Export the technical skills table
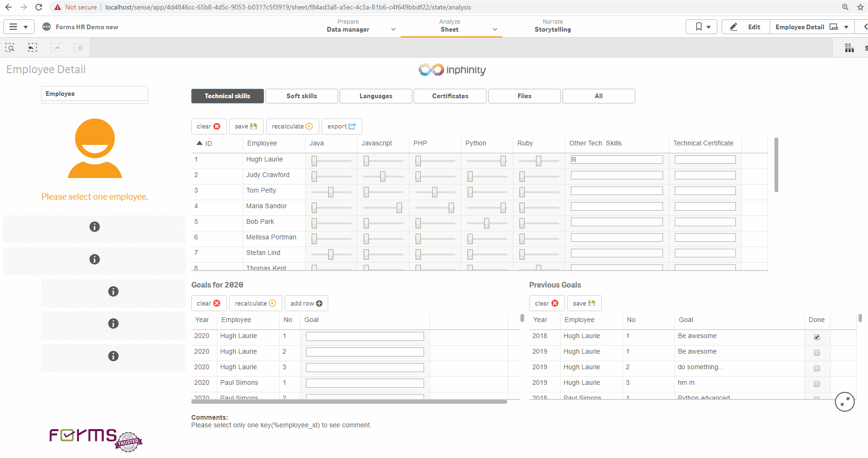 (x=341, y=126)
